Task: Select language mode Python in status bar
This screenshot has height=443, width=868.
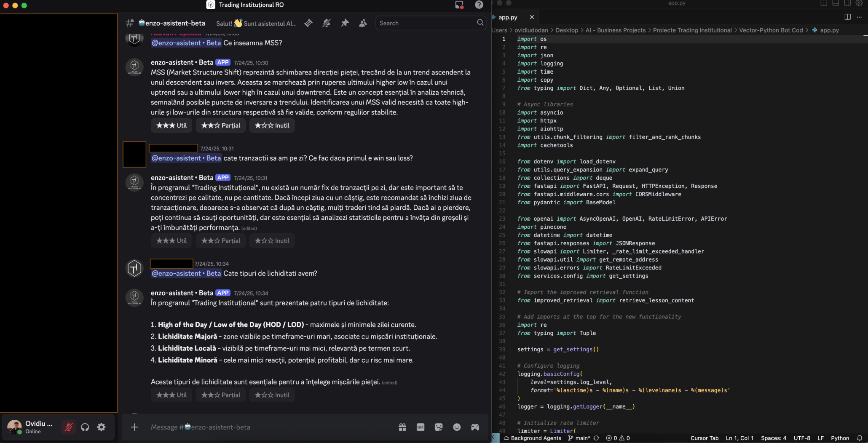Action: click(840, 438)
